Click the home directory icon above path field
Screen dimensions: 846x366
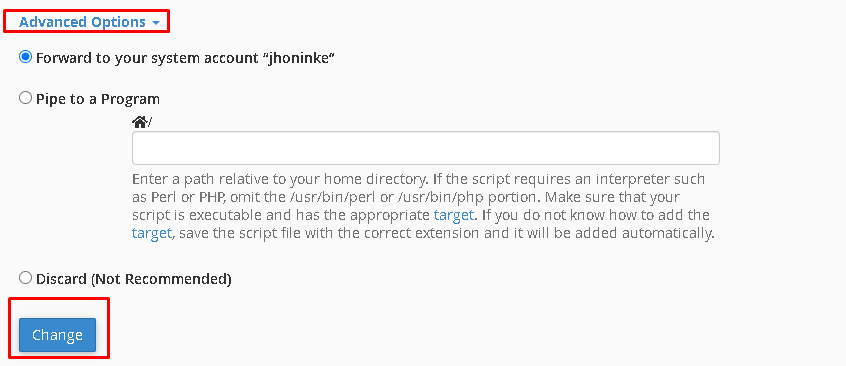(140, 123)
